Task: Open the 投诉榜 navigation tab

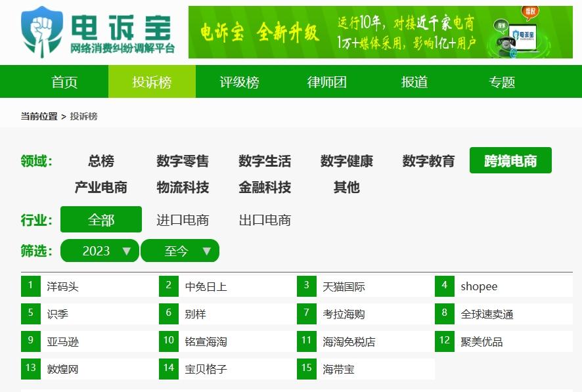Action: click(x=152, y=81)
